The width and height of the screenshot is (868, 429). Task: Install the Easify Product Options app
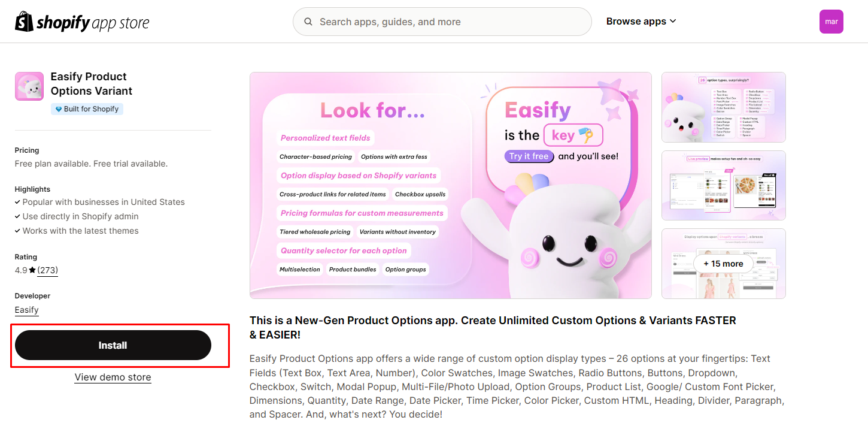[113, 345]
